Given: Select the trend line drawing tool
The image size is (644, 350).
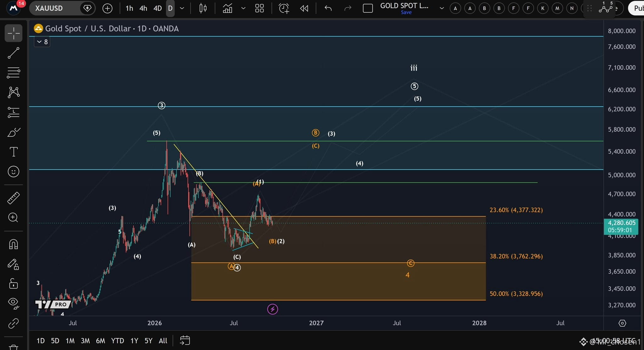Looking at the screenshot, I should [14, 53].
